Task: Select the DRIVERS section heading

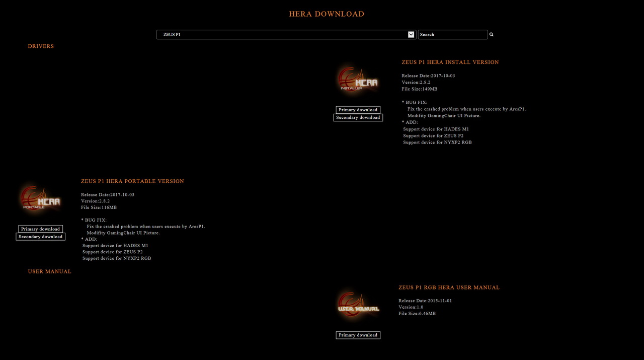Action: tap(41, 46)
